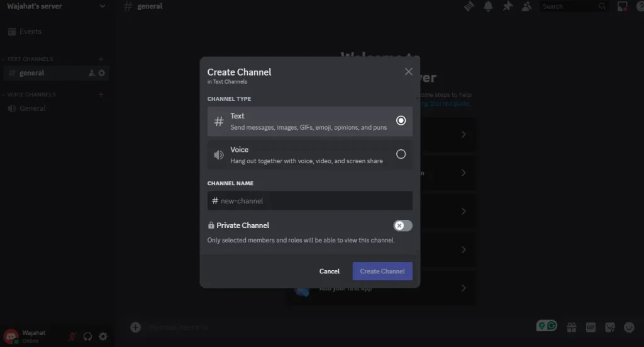This screenshot has width=644, height=347.
Task: Click the Text channel hash icon
Action: point(219,122)
